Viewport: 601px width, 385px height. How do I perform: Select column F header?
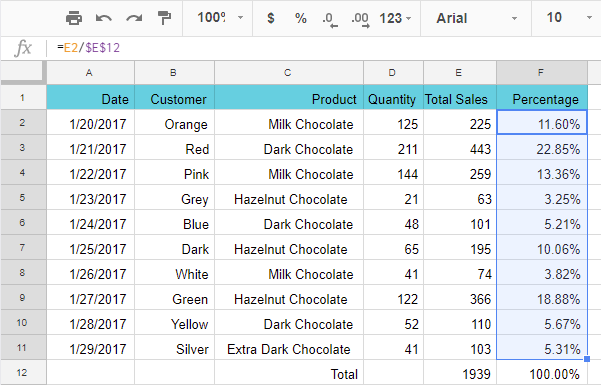pos(542,72)
